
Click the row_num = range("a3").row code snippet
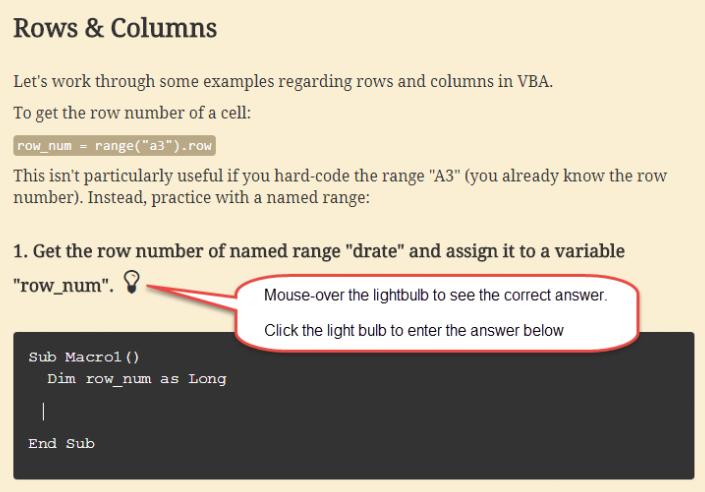pos(115,146)
